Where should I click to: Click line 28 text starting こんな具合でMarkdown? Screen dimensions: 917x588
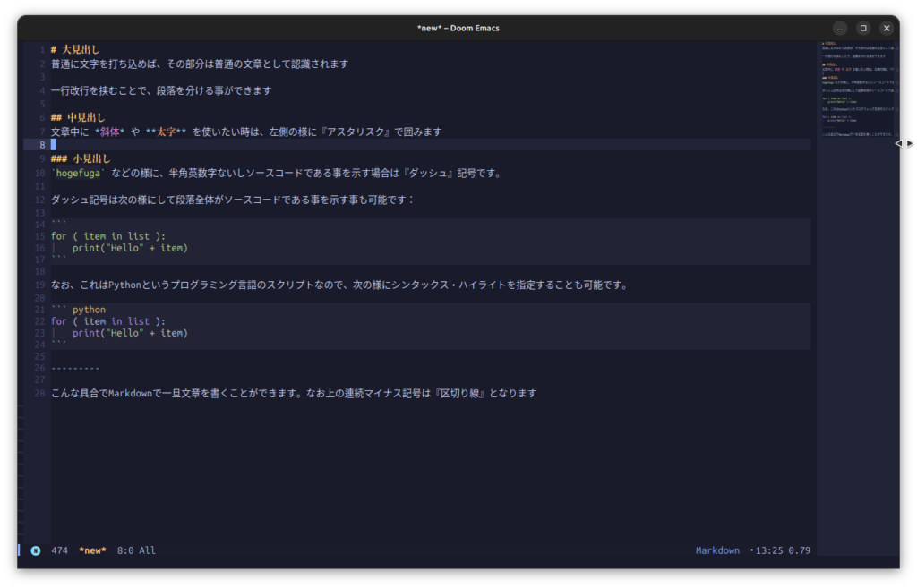point(294,394)
